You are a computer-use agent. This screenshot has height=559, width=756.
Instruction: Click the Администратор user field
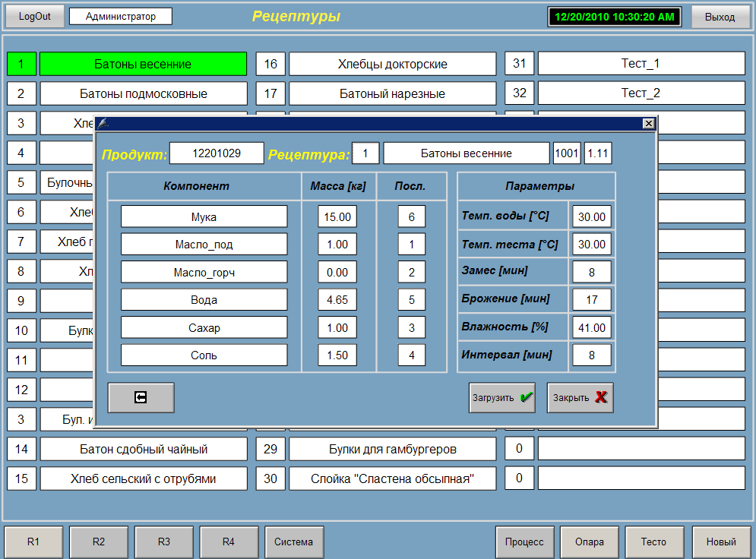(121, 17)
